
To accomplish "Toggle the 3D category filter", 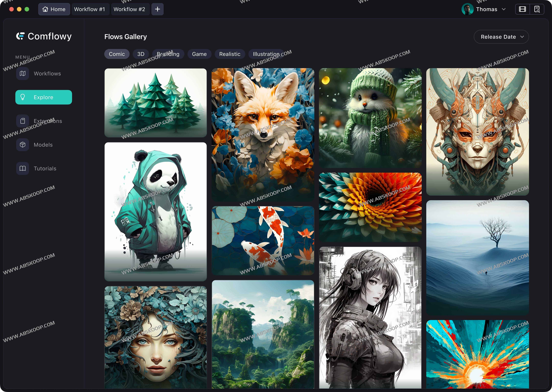I will (x=141, y=54).
